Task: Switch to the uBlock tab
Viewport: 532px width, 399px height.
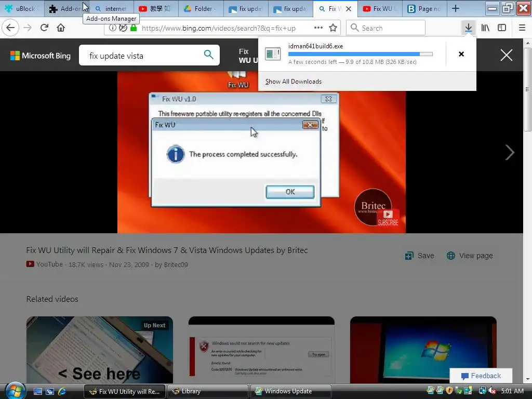Action: pos(22,9)
